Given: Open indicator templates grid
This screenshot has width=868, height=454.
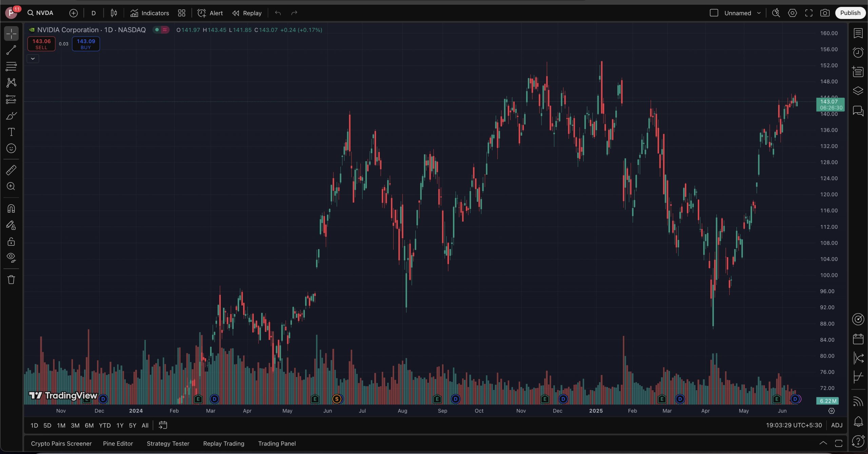Looking at the screenshot, I should tap(182, 13).
